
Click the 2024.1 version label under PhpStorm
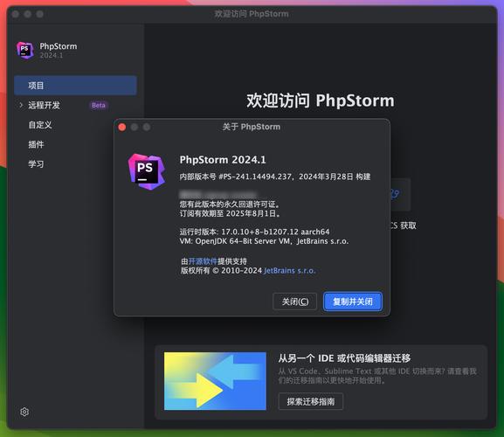tap(52, 55)
